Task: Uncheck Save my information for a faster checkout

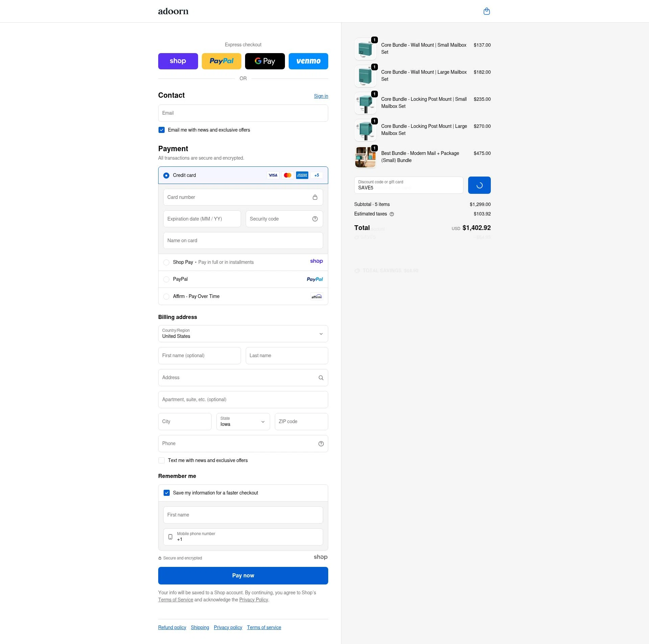Action: [x=166, y=493]
